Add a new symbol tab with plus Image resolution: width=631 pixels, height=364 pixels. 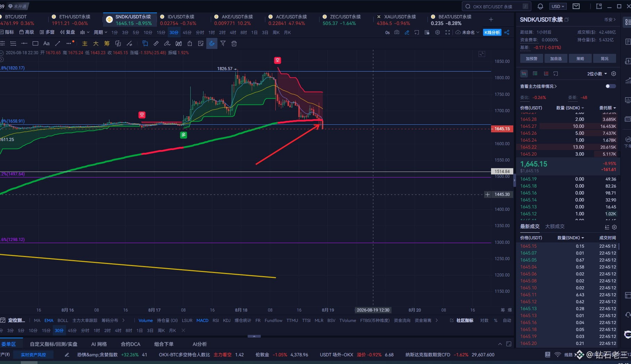[491, 19]
